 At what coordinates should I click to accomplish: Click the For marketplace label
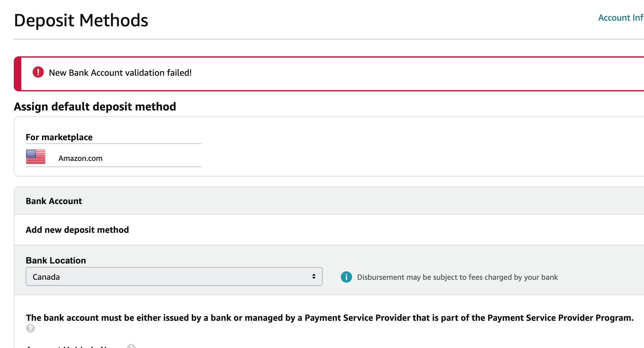[59, 137]
